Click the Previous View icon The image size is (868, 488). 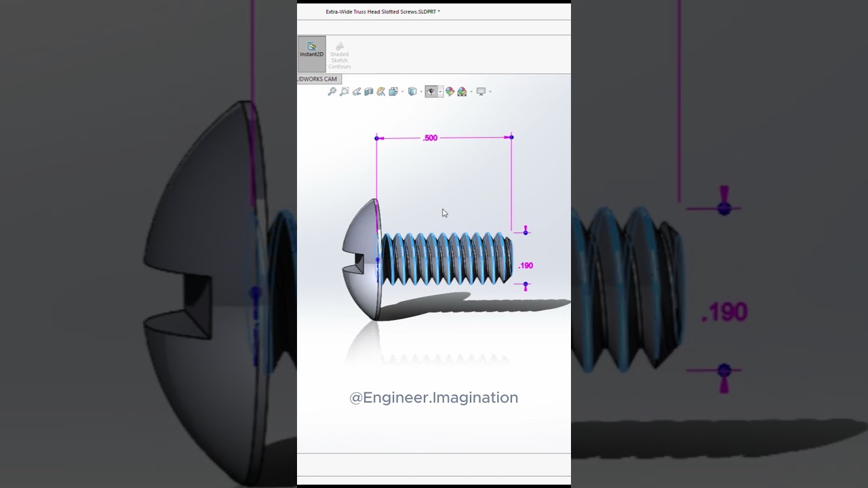pyautogui.click(x=357, y=91)
